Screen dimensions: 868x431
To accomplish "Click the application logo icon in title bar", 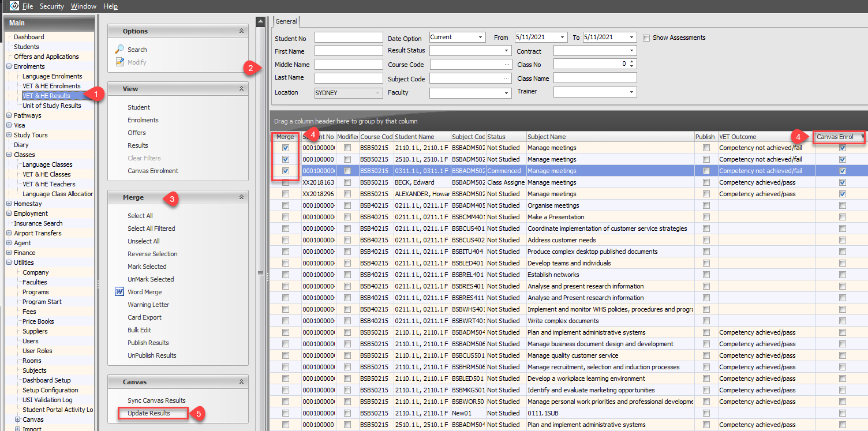I will (14, 6).
